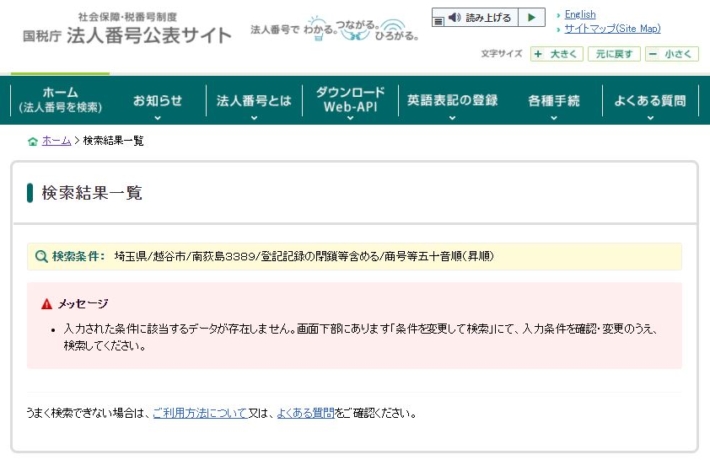The height and width of the screenshot is (460, 710).
Task: Decrease text size with 小さく
Action: [x=672, y=54]
